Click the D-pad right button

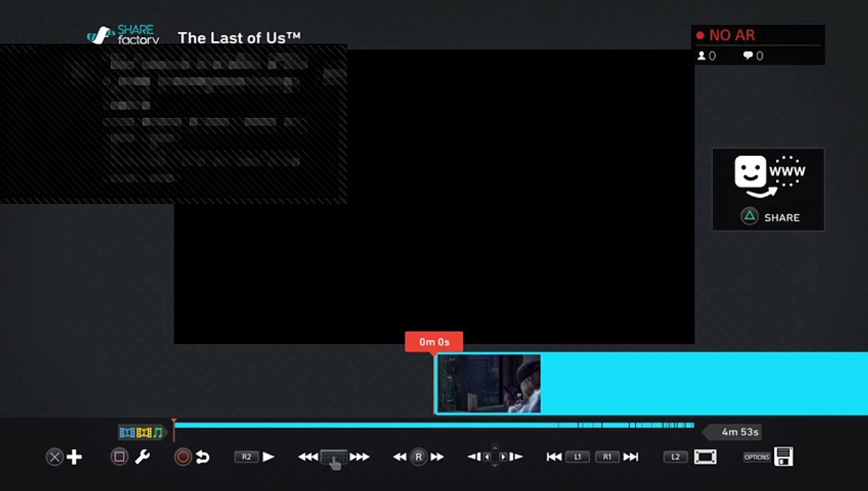[x=504, y=457]
